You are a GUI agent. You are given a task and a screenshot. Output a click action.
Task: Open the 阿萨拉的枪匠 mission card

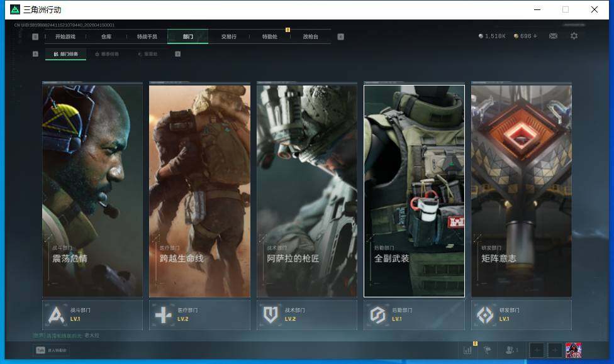coord(307,191)
